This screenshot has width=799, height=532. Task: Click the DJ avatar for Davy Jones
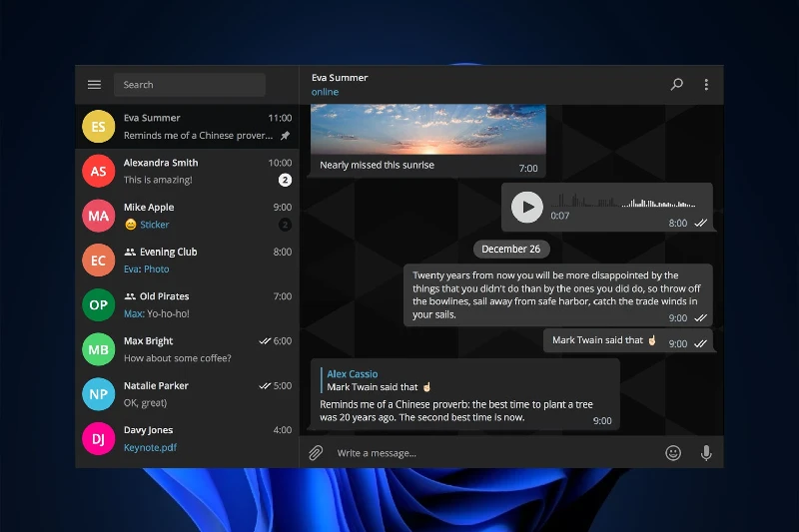coord(98,438)
